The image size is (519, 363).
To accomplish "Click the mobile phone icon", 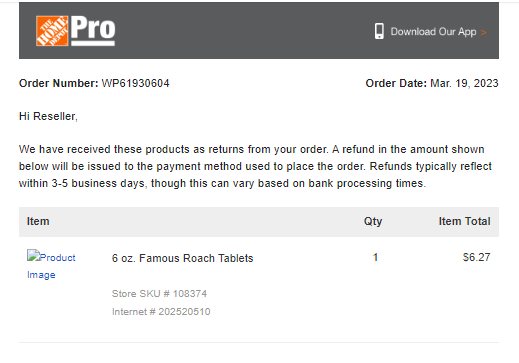I will click(379, 31).
